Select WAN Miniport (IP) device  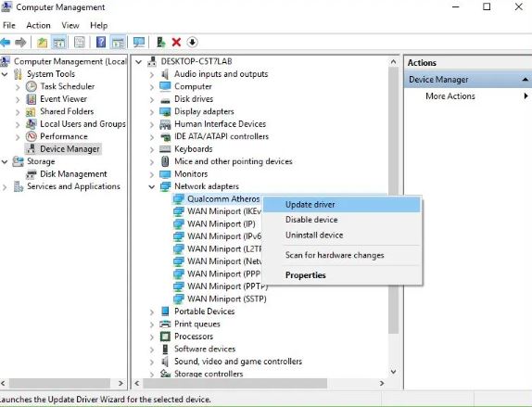click(222, 224)
